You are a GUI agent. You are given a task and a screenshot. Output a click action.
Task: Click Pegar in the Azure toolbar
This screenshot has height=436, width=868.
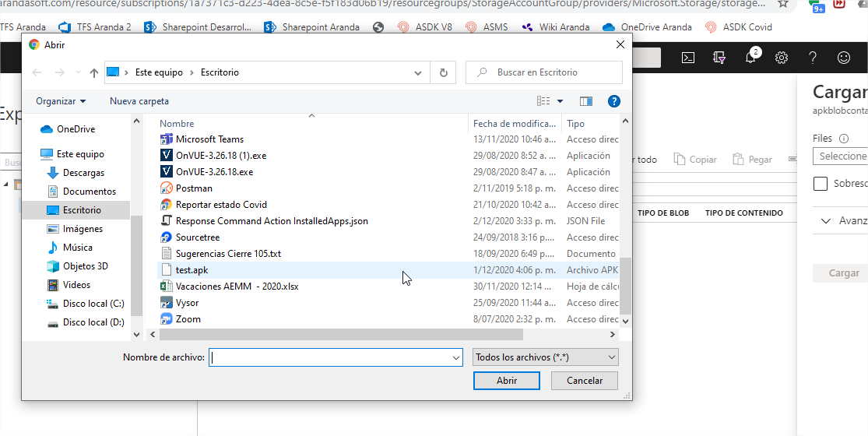coord(752,160)
